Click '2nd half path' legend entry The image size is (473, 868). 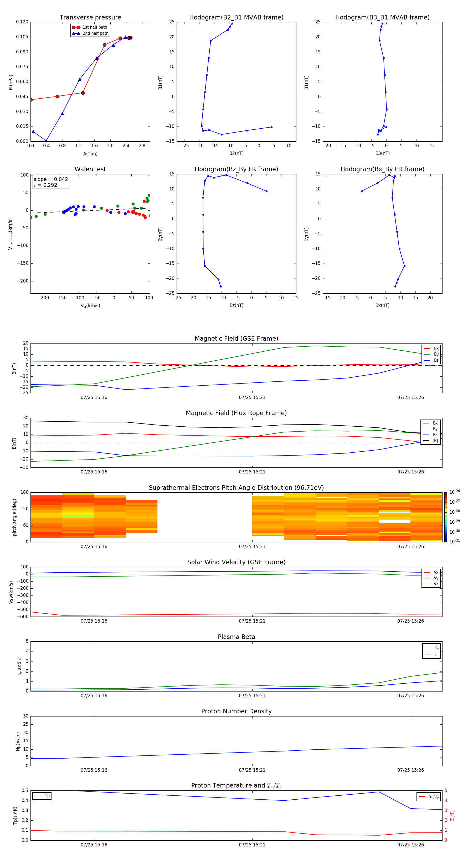90,33
